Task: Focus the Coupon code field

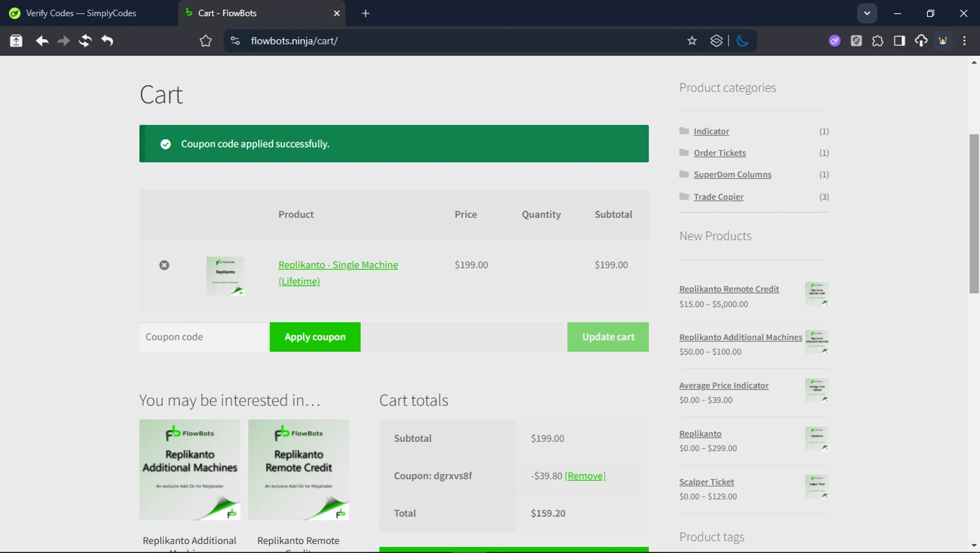Action: click(204, 337)
